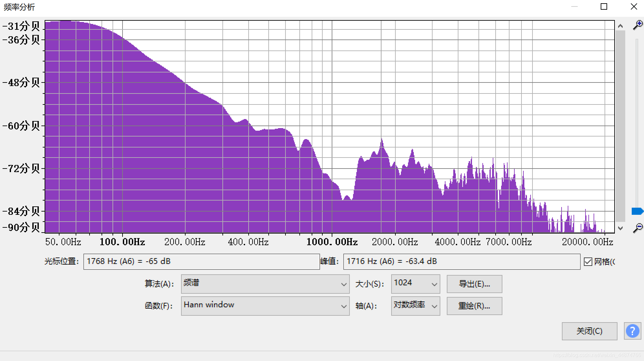
Task: Close the 频率分析 window via X
Action: pyautogui.click(x=634, y=6)
